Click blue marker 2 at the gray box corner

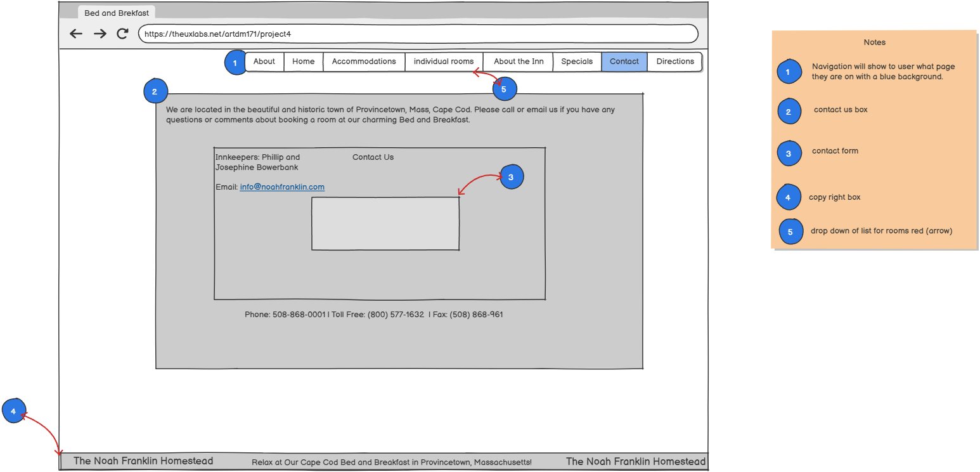[x=155, y=91]
